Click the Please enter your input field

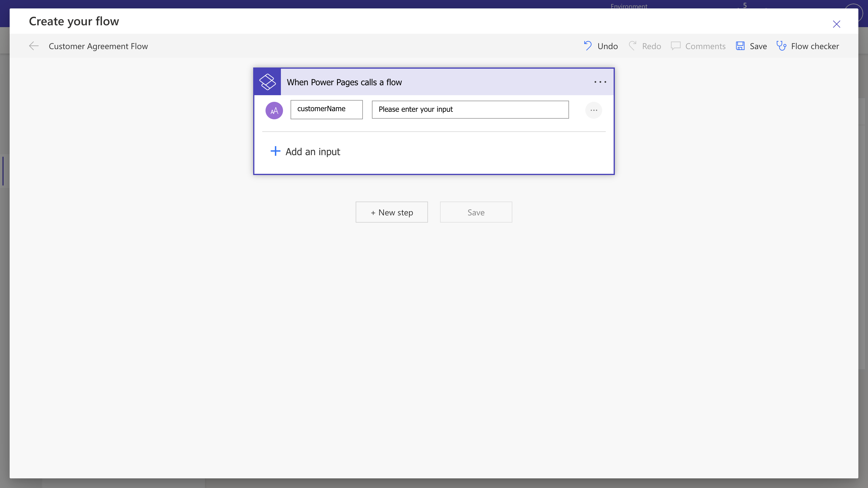(470, 109)
